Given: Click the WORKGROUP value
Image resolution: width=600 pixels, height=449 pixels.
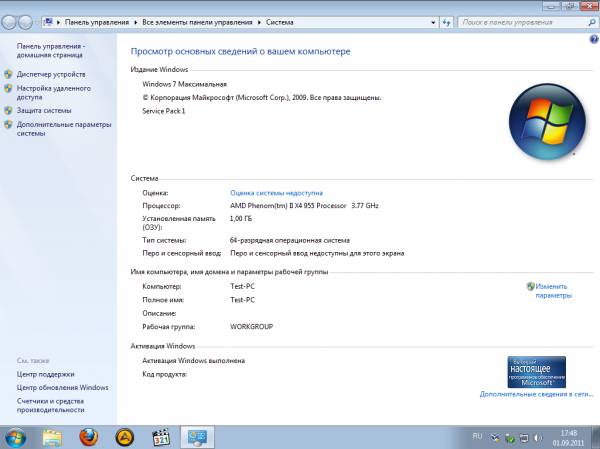Looking at the screenshot, I should (x=251, y=327).
